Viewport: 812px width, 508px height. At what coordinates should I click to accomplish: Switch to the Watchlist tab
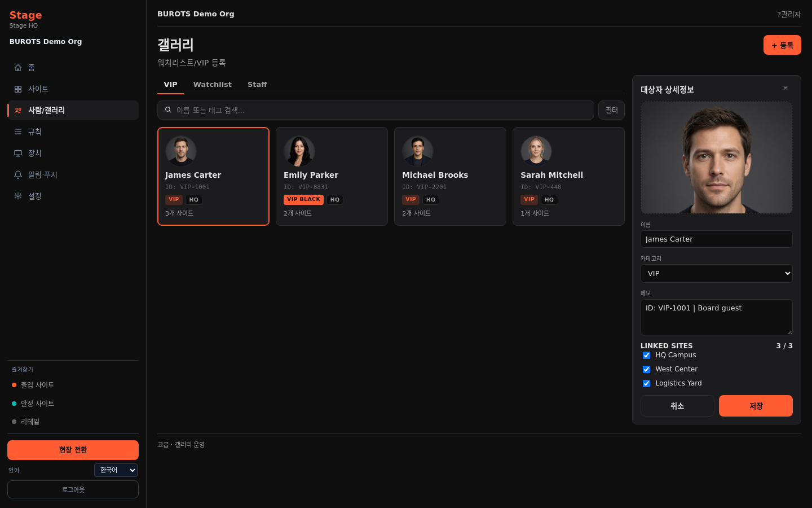tap(213, 85)
